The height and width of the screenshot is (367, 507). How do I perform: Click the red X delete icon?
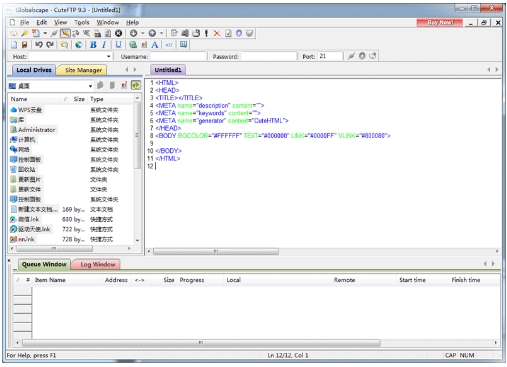(217, 33)
